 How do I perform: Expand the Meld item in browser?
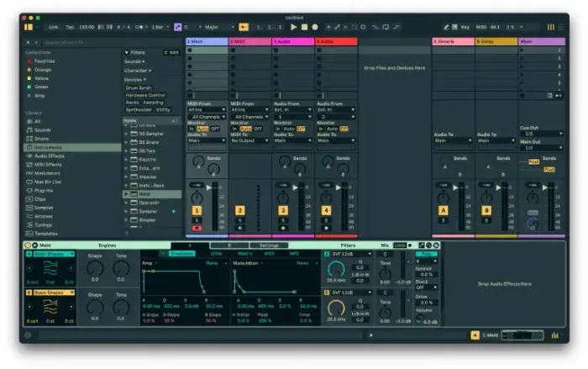tap(126, 194)
